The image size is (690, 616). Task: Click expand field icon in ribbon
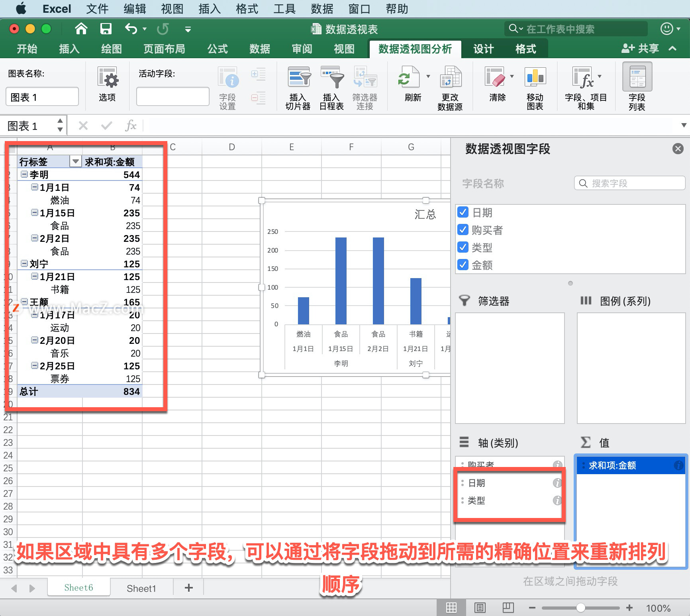click(x=258, y=74)
